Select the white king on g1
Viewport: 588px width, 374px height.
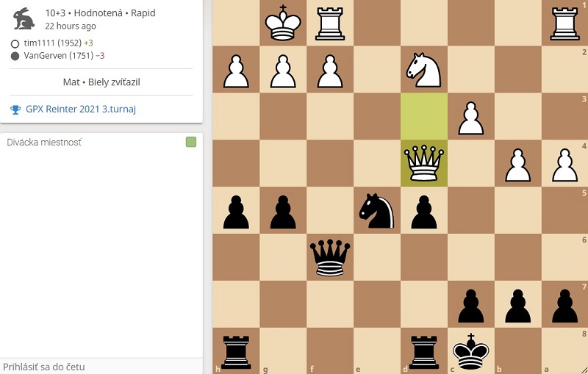click(x=283, y=23)
